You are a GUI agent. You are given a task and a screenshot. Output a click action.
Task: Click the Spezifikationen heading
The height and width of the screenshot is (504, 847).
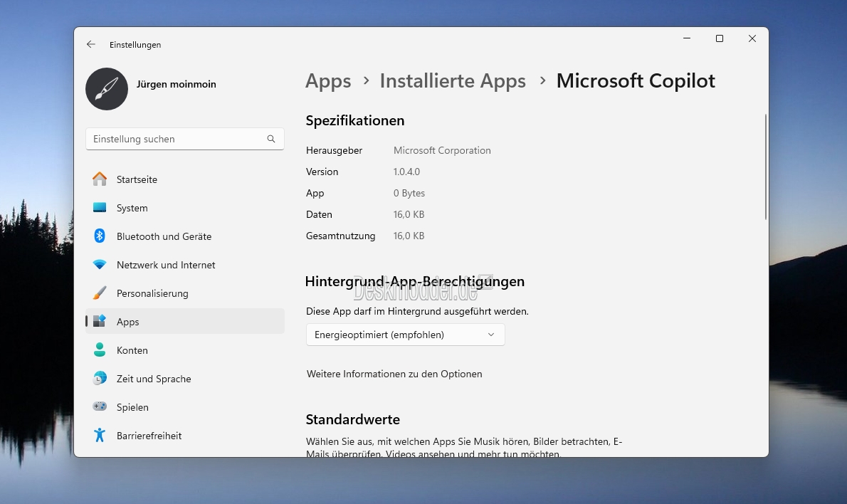(x=355, y=120)
